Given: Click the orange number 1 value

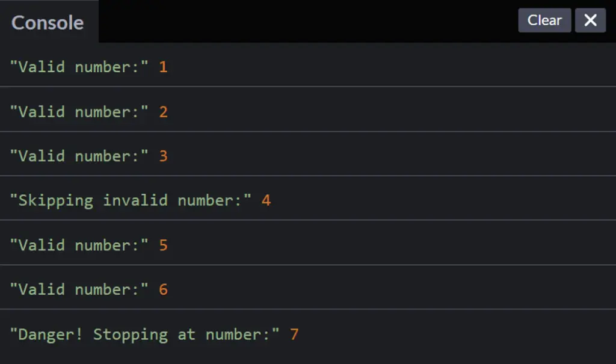Looking at the screenshot, I should tap(164, 67).
